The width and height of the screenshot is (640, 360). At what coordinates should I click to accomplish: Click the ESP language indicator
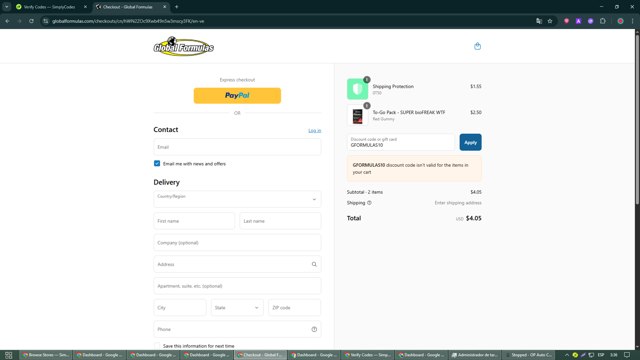[x=601, y=355]
